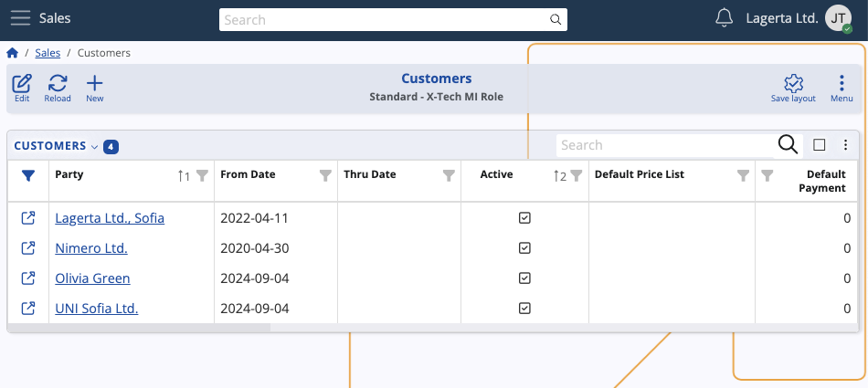Sort by the Party column header

[69, 174]
